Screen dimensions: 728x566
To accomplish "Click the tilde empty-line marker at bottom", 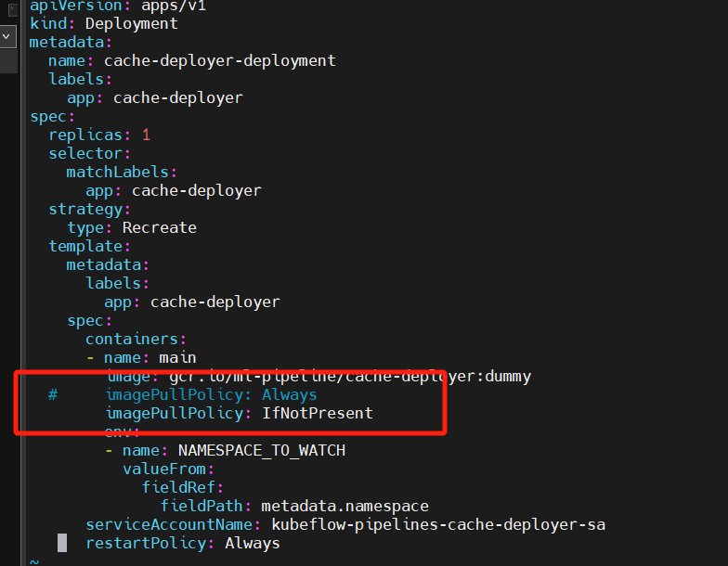I will click(x=34, y=561).
